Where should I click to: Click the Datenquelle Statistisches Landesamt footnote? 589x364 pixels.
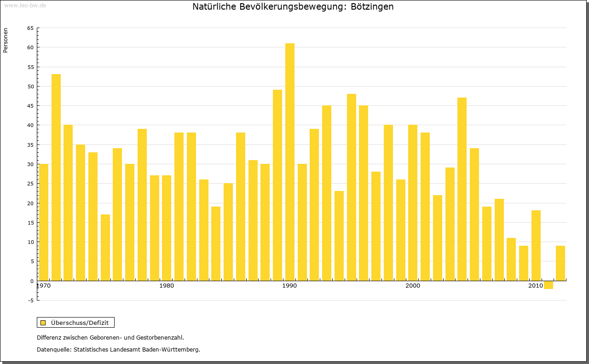point(118,349)
